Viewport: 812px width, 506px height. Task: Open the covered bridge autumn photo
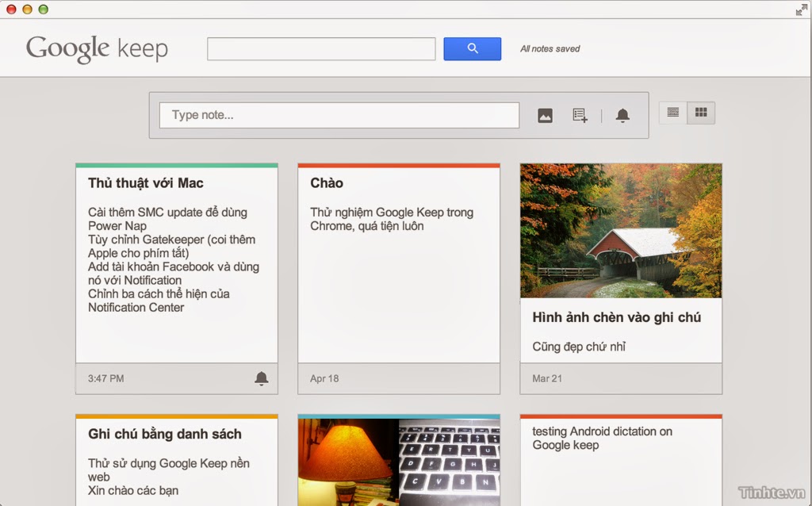pyautogui.click(x=621, y=231)
